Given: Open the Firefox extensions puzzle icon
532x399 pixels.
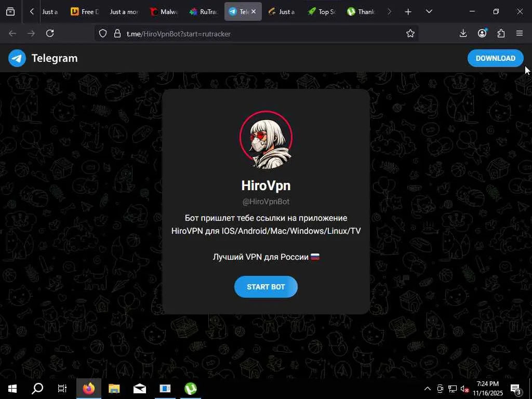Looking at the screenshot, I should [x=501, y=33].
